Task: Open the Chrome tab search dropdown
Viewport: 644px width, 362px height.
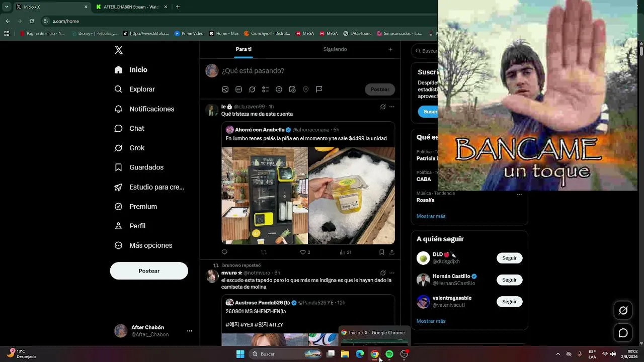Action: coord(7,7)
